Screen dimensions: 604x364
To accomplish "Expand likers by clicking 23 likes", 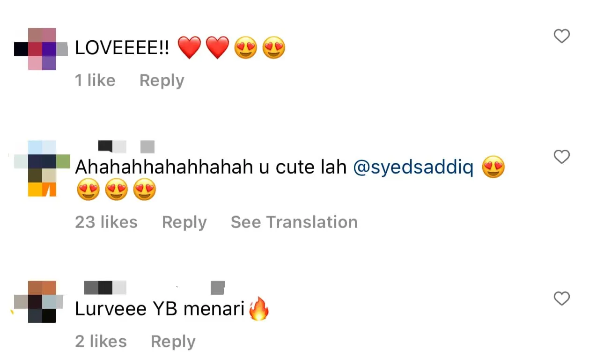I will click(106, 222).
